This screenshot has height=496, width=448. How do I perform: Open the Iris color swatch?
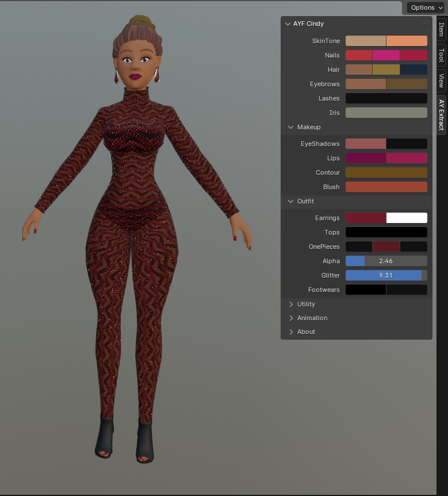point(386,113)
